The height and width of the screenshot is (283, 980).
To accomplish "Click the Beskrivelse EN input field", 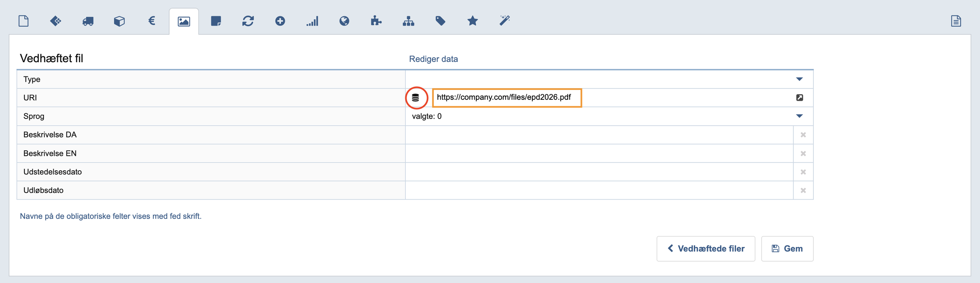I will tap(599, 153).
